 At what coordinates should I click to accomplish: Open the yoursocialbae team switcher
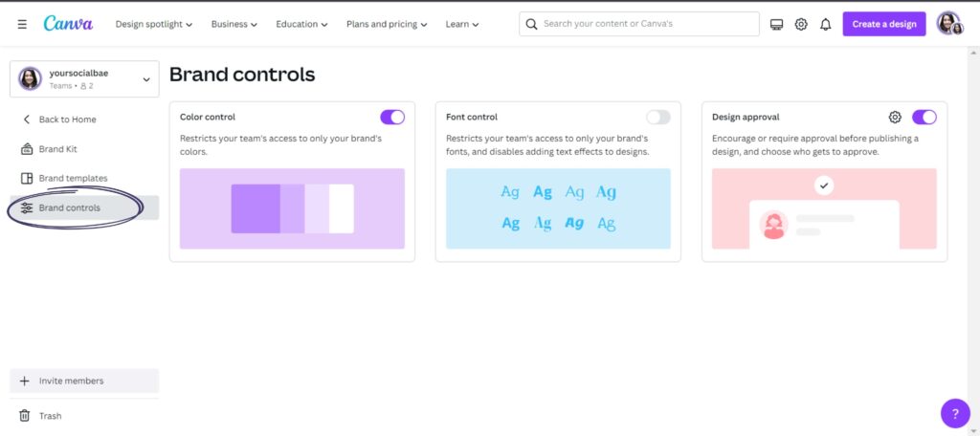click(84, 78)
